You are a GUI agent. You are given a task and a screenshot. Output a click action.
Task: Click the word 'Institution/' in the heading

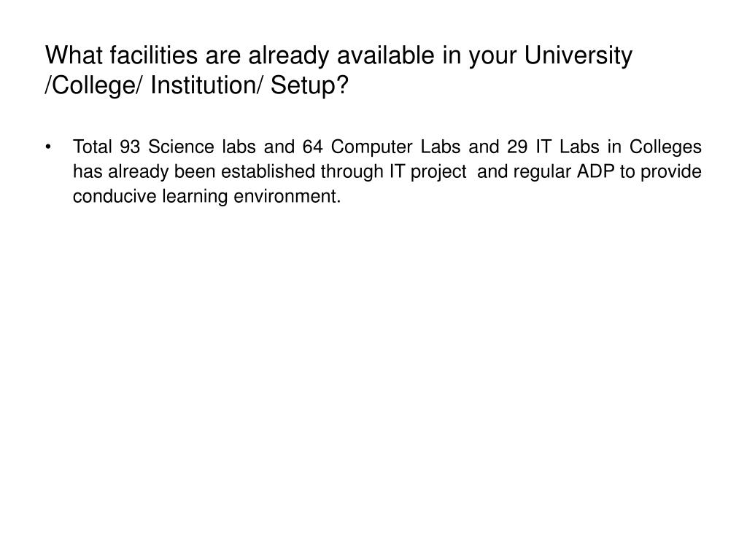click(206, 86)
